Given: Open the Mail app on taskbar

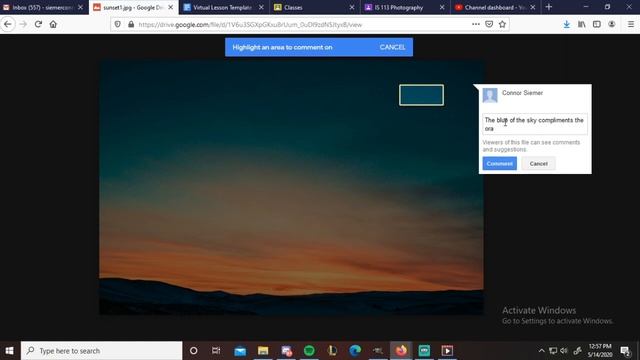Looking at the screenshot, I should 240,351.
